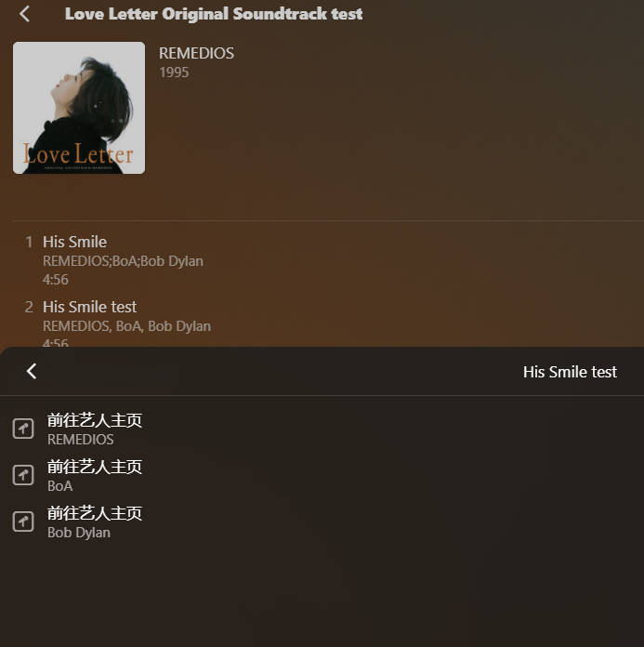This screenshot has width=644, height=647.
Task: Click REMEDIOS;BoA;Bob Dylan artists on track 1
Action: pos(123,261)
